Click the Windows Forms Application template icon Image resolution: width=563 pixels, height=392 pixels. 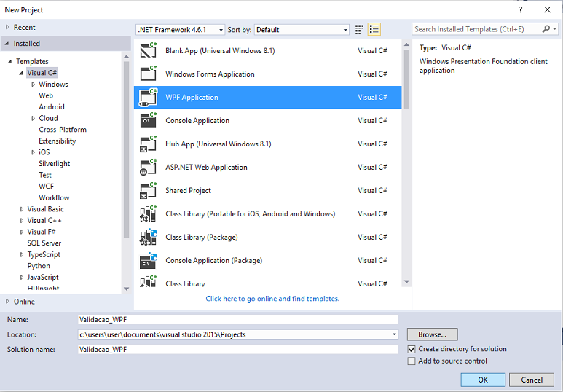point(149,74)
